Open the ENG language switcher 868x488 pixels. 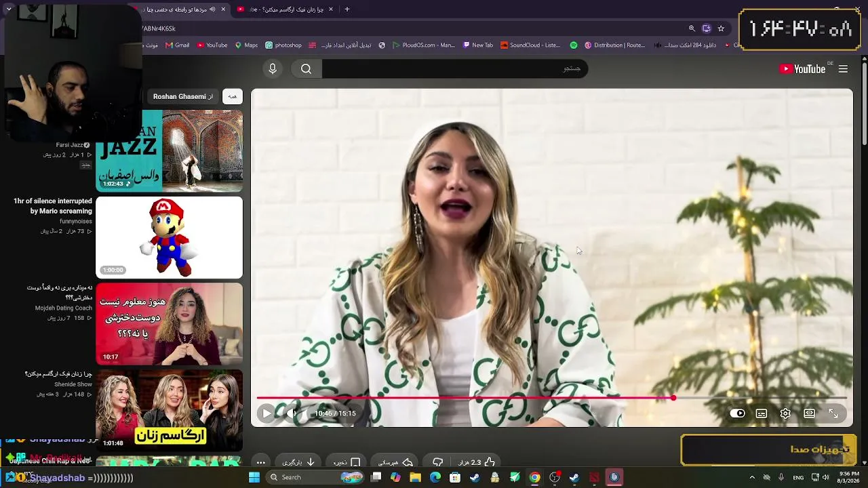coord(799,477)
